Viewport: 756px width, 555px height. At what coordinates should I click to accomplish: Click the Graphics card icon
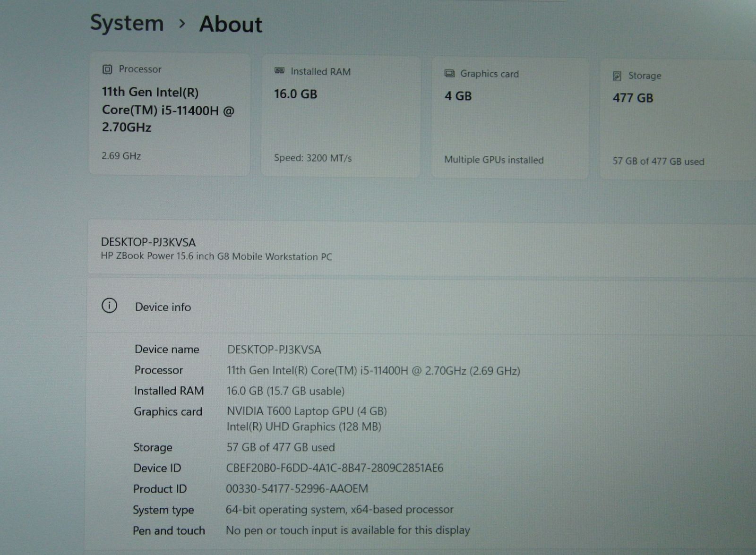click(x=449, y=73)
